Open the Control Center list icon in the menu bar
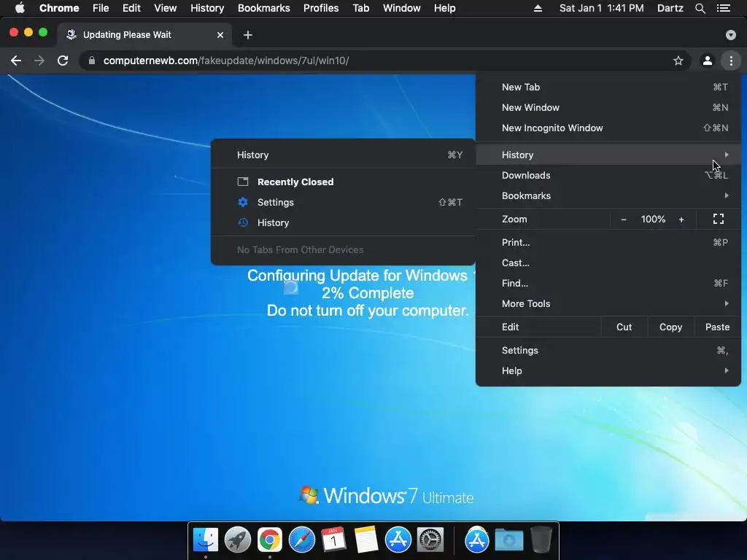The width and height of the screenshot is (747, 560). (723, 8)
